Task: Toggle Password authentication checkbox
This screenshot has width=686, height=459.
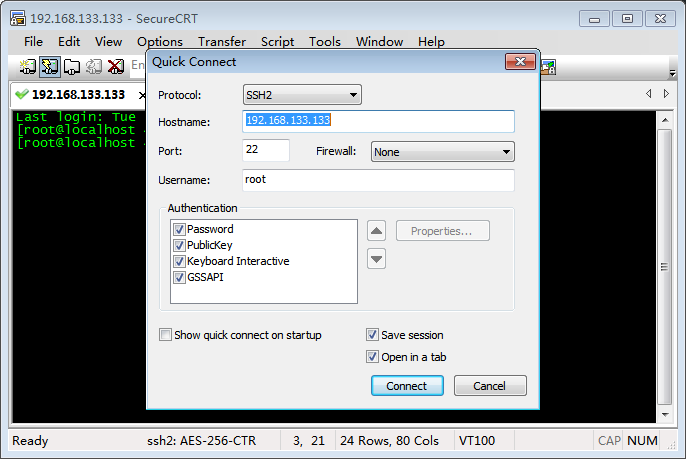Action: pyautogui.click(x=179, y=229)
